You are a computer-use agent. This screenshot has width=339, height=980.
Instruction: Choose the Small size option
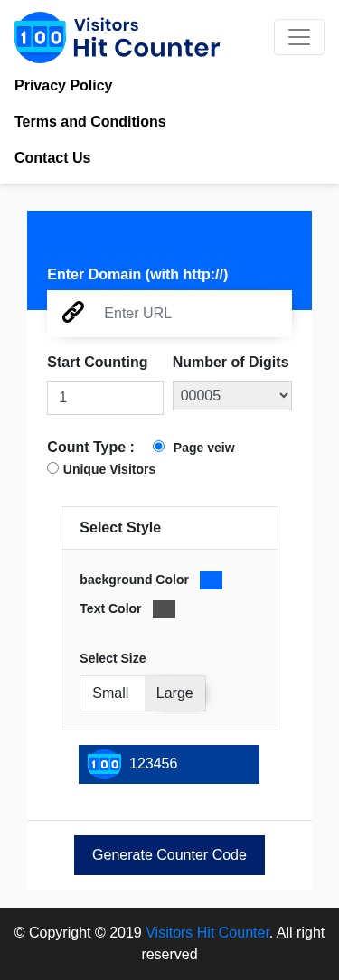113,693
